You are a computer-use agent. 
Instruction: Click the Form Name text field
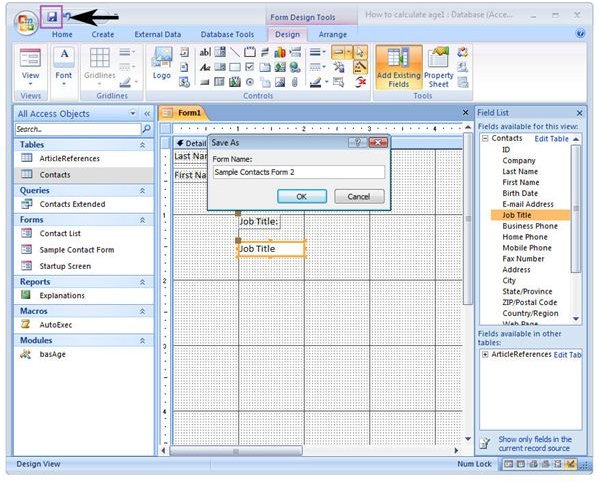(x=298, y=172)
